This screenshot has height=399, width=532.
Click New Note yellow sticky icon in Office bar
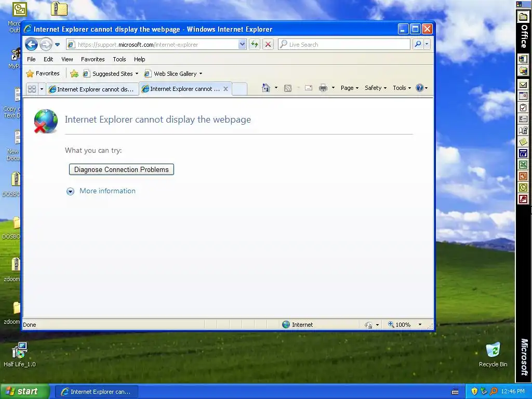pos(523,142)
